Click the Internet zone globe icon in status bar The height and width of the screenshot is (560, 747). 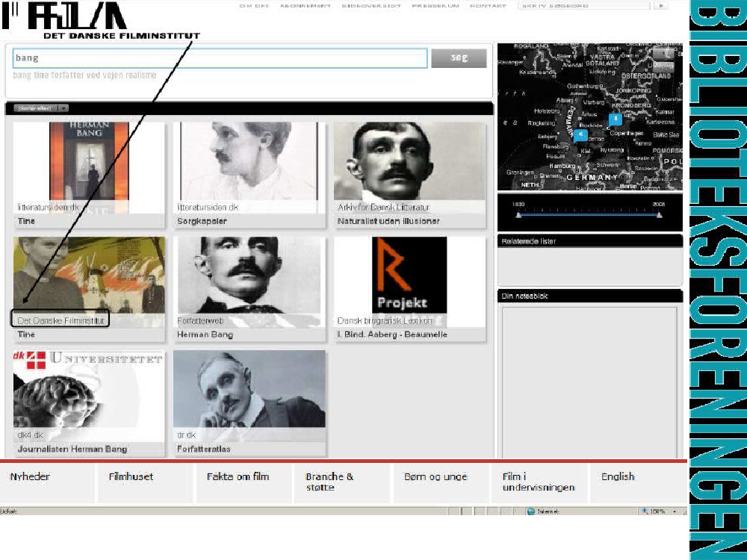click(531, 511)
